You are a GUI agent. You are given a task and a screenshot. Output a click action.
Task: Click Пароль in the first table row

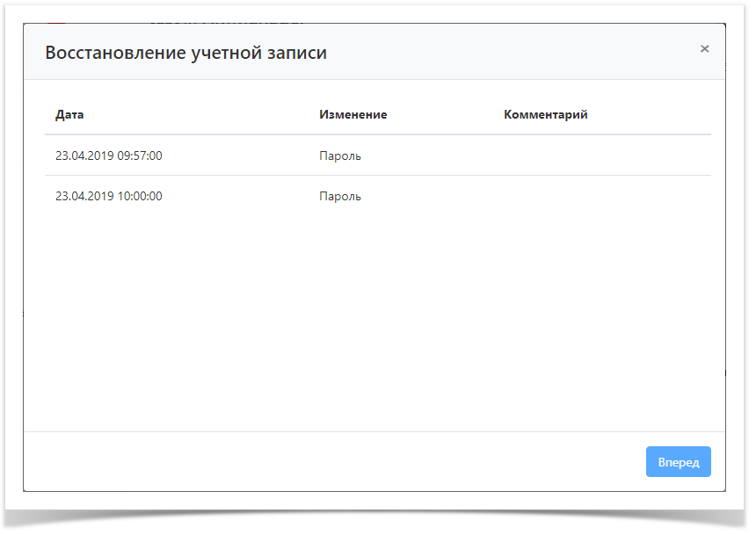pos(340,155)
